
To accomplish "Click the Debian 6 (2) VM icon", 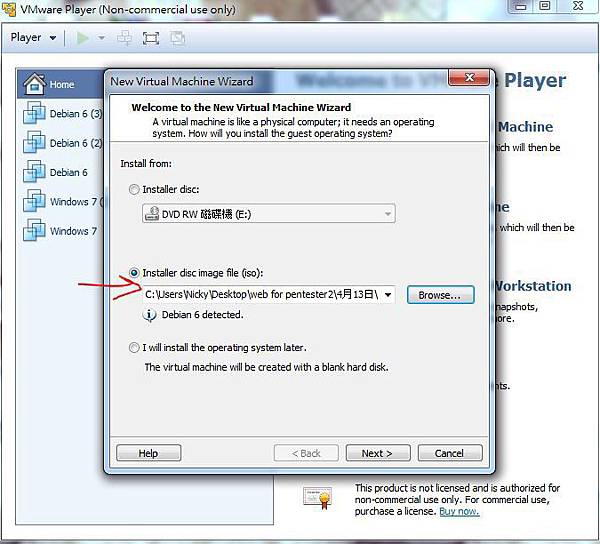I will (34, 142).
